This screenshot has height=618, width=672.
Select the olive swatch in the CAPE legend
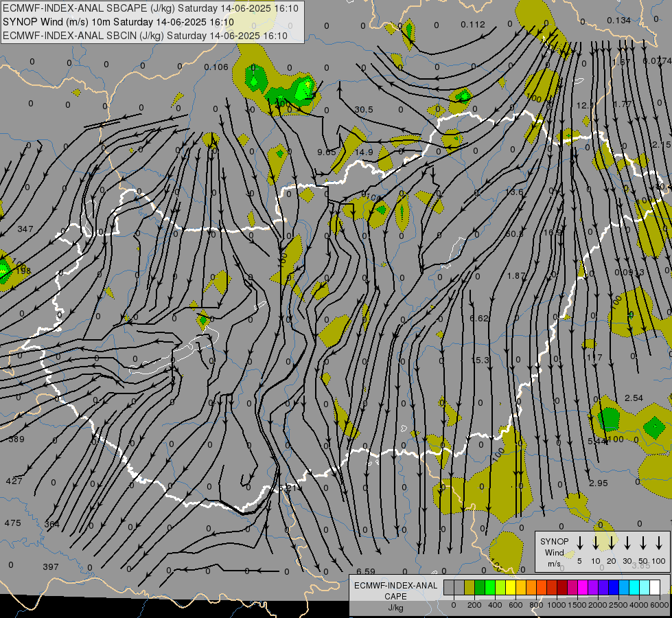470,587
